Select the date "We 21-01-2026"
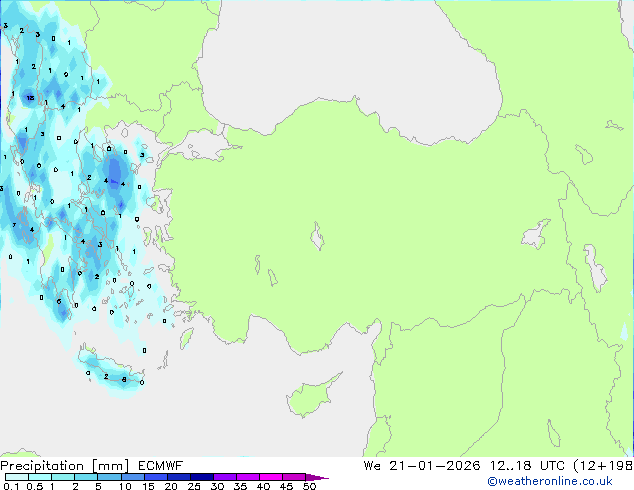Screen dimensions: 634x490 coord(422,466)
